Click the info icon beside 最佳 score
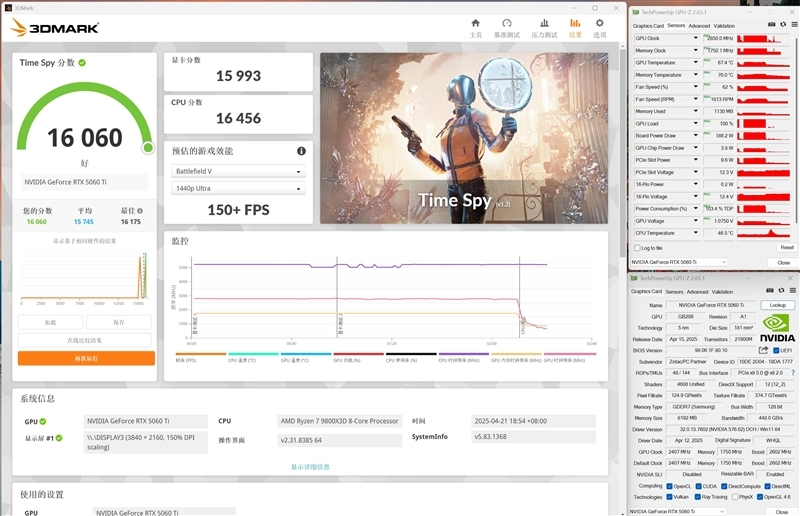The height and width of the screenshot is (516, 800). (x=140, y=211)
